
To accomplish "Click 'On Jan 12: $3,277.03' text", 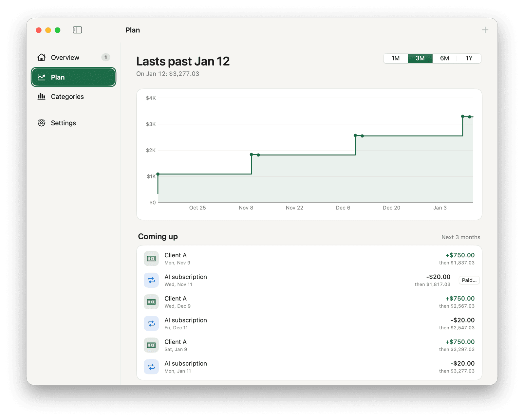I will click(168, 74).
